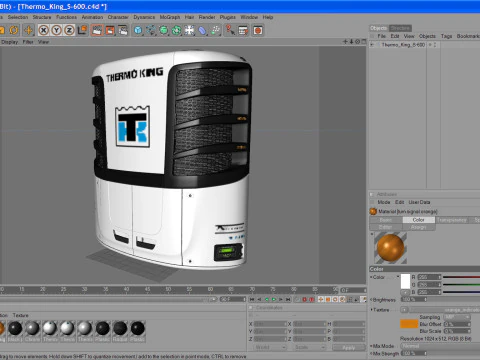Open the green Array modeling objects icon
480x360 pixels.
click(176, 30)
